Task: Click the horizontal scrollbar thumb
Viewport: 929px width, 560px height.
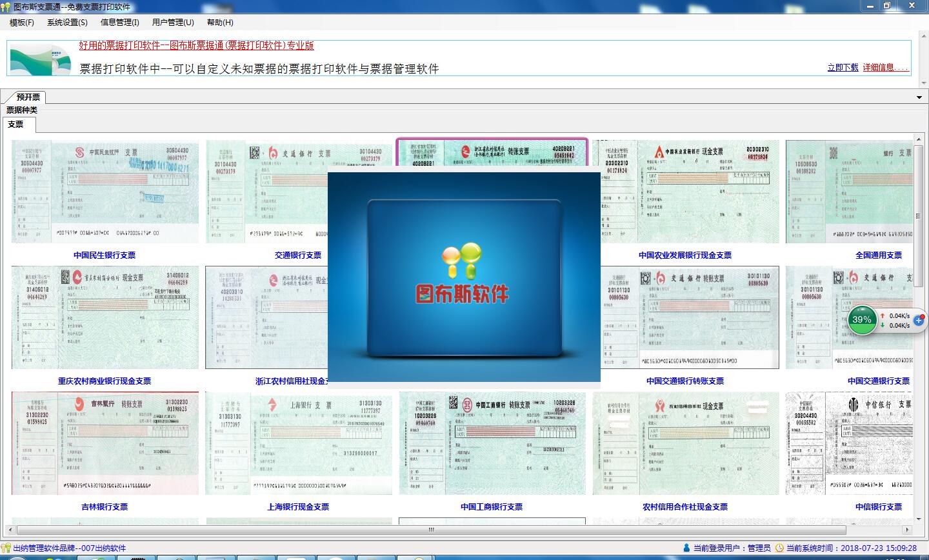Action: (x=432, y=530)
